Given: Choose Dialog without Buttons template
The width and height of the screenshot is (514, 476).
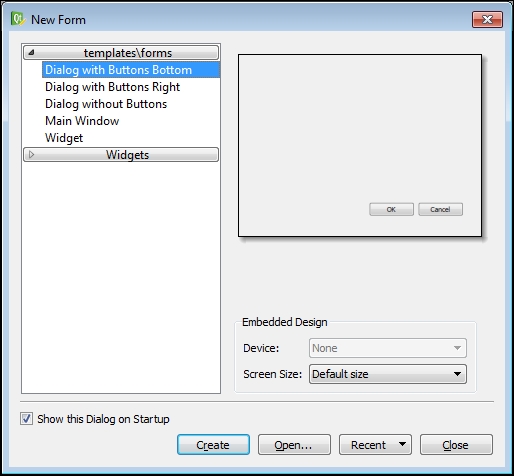Looking at the screenshot, I should [x=106, y=104].
